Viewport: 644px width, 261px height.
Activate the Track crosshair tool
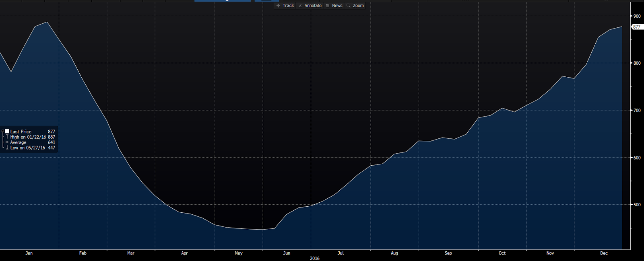(285, 6)
